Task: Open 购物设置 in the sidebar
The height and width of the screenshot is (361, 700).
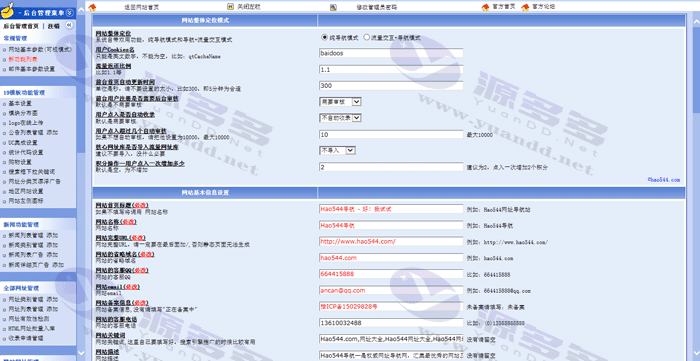Action: point(20,162)
